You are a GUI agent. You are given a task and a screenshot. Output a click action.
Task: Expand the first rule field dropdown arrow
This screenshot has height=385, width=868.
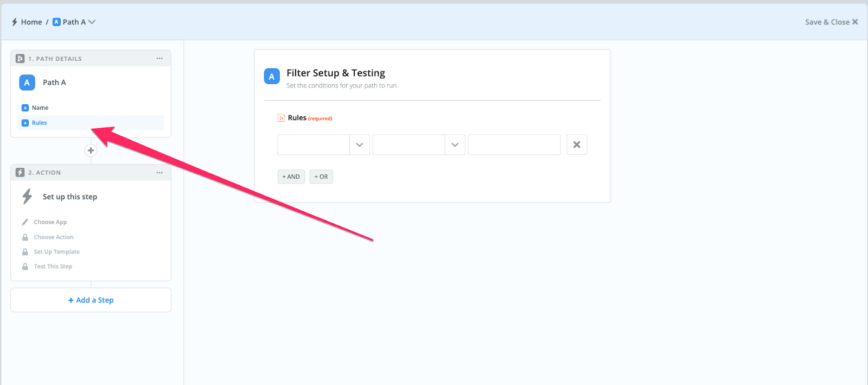[x=359, y=145]
